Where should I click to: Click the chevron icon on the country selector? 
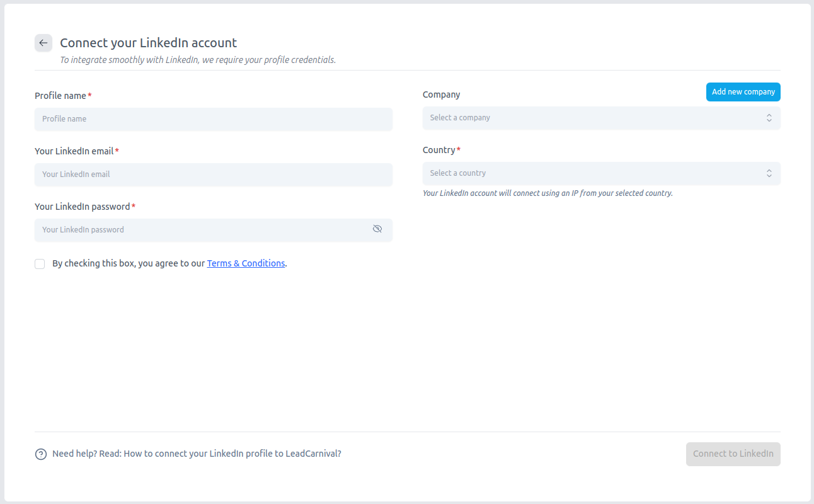[x=769, y=173]
